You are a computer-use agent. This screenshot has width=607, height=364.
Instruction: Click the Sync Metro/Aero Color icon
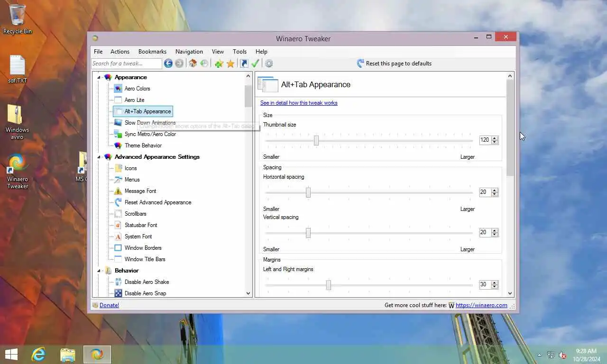118,134
